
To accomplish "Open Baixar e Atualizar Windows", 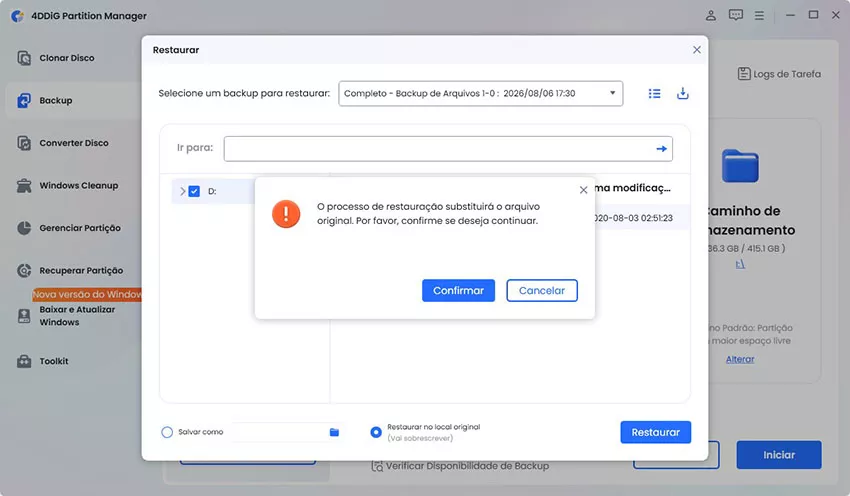I will [77, 315].
